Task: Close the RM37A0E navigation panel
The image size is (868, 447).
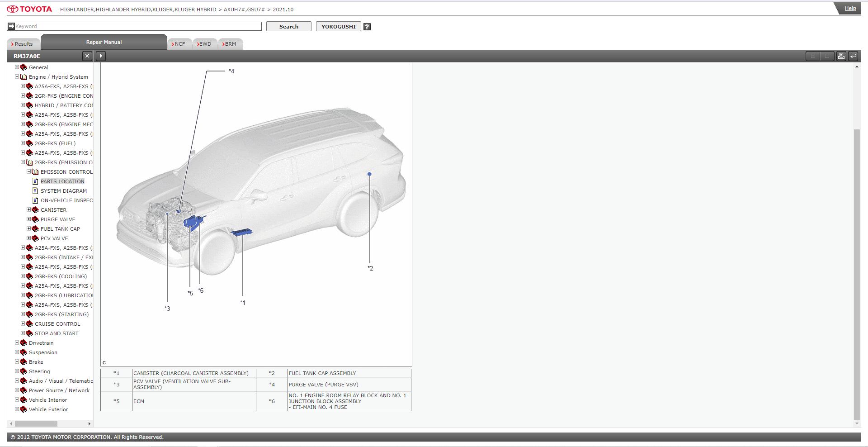Action: pos(87,56)
